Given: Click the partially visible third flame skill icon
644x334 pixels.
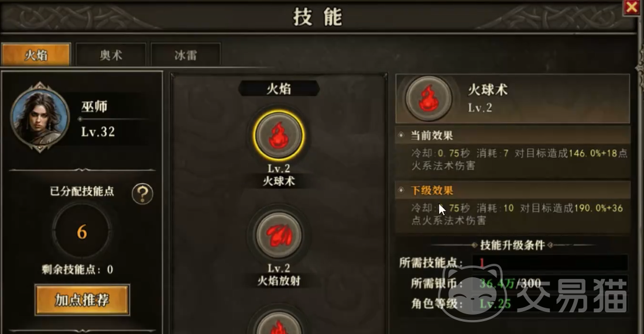Looking at the screenshot, I should coord(279,322).
